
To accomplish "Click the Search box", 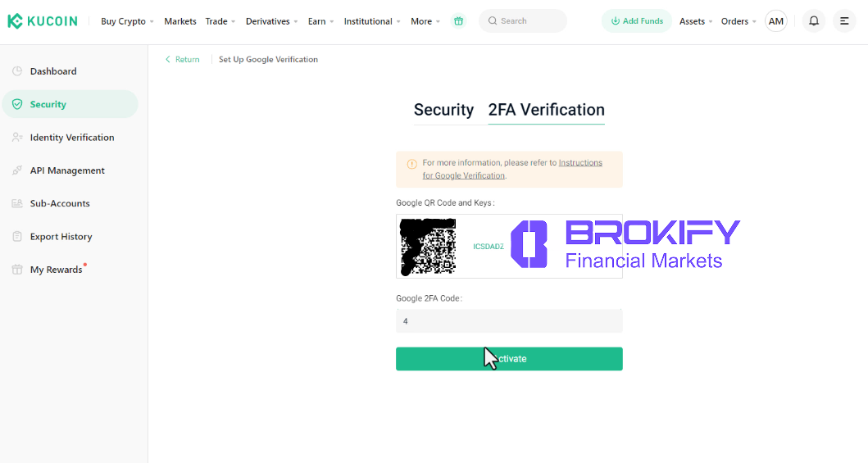I will pyautogui.click(x=523, y=21).
